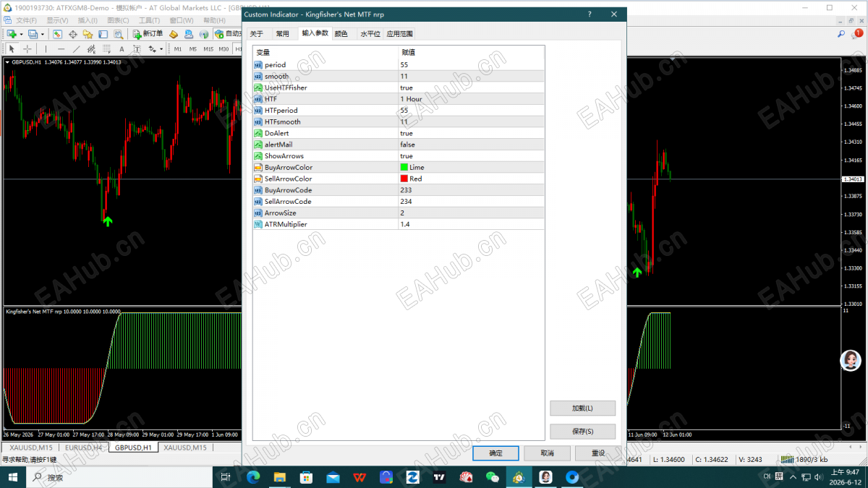The height and width of the screenshot is (488, 868).
Task: Switch to the 水平位 tab
Action: click(370, 33)
